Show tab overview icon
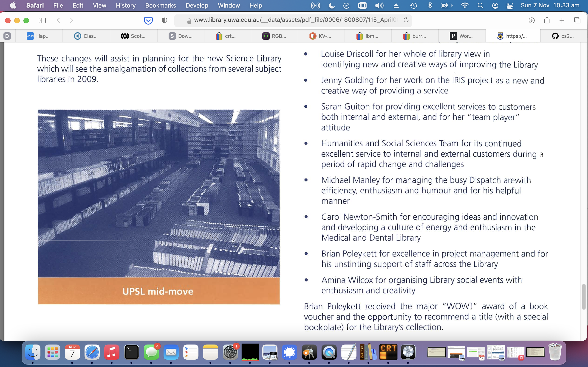The height and width of the screenshot is (367, 588). 577,21
